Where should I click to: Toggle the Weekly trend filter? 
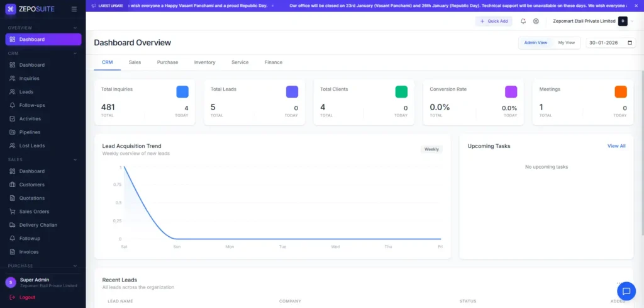coord(431,149)
